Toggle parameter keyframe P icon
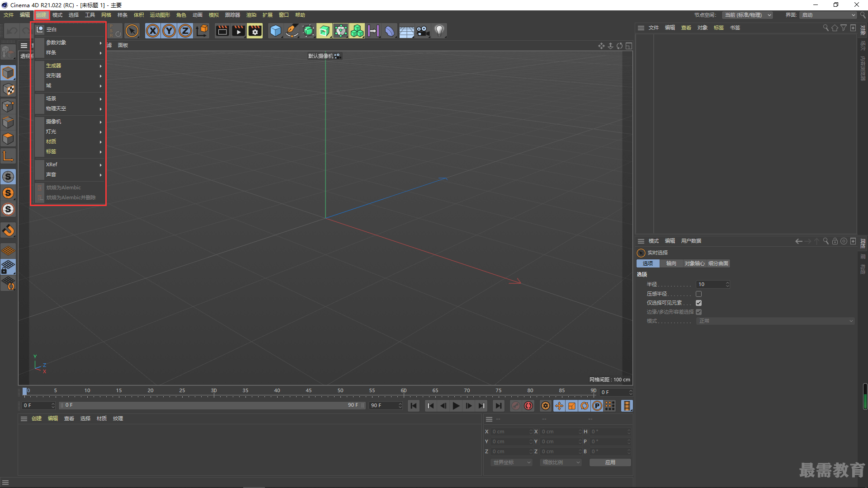Image resolution: width=868 pixels, height=488 pixels. pyautogui.click(x=597, y=406)
